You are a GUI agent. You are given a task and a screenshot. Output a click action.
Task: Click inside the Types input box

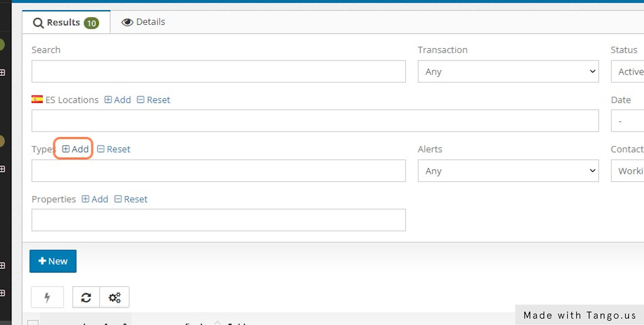click(x=218, y=171)
